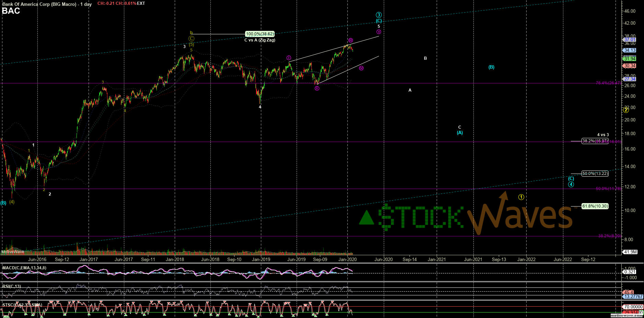Select the cyan (B) label at far left
The width and height of the screenshot is (644, 318).
point(3,203)
